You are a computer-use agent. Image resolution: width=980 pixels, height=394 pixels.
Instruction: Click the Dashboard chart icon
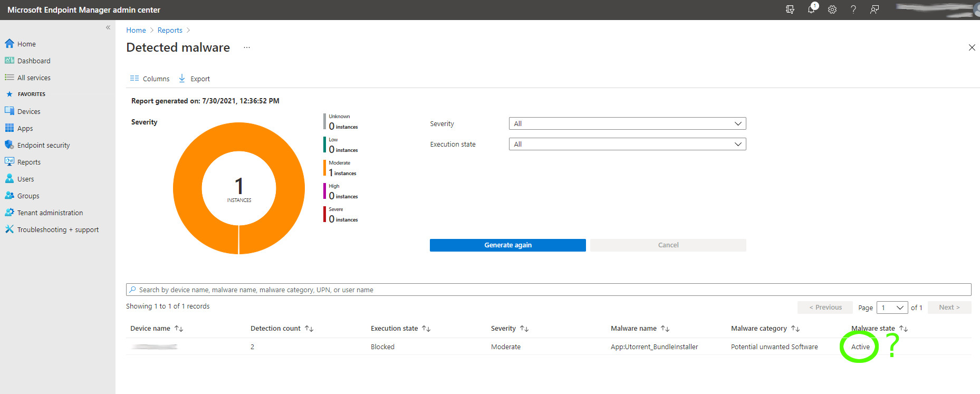click(x=9, y=61)
